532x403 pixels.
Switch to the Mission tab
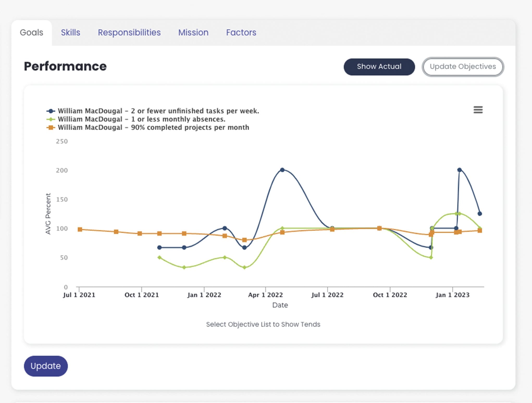tap(193, 33)
